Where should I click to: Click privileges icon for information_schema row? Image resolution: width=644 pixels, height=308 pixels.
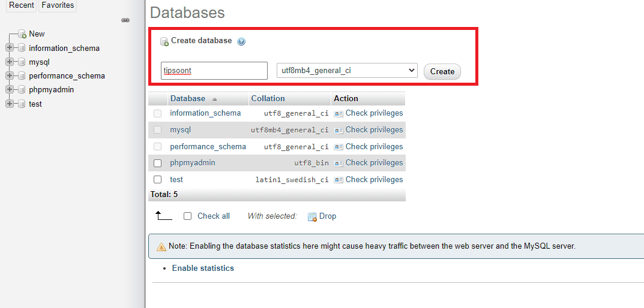[x=339, y=114]
